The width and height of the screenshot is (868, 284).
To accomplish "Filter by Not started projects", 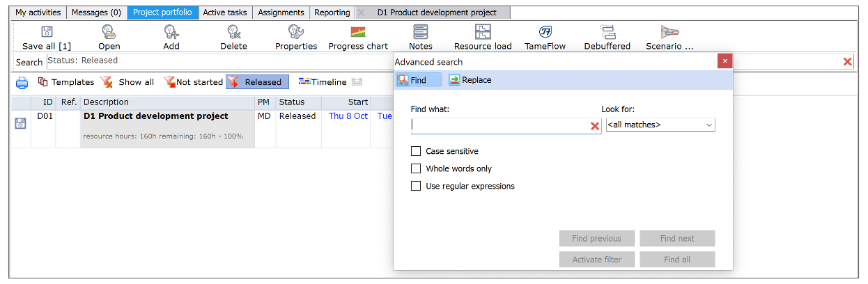I will pos(193,82).
